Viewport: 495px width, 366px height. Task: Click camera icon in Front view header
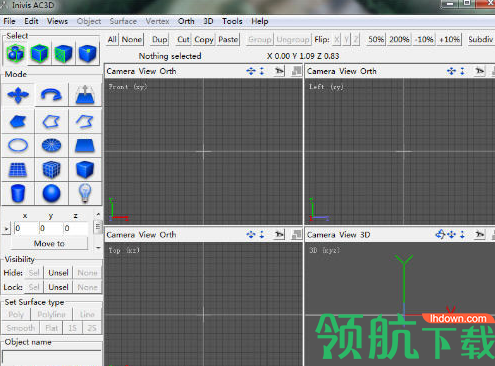tap(279, 71)
